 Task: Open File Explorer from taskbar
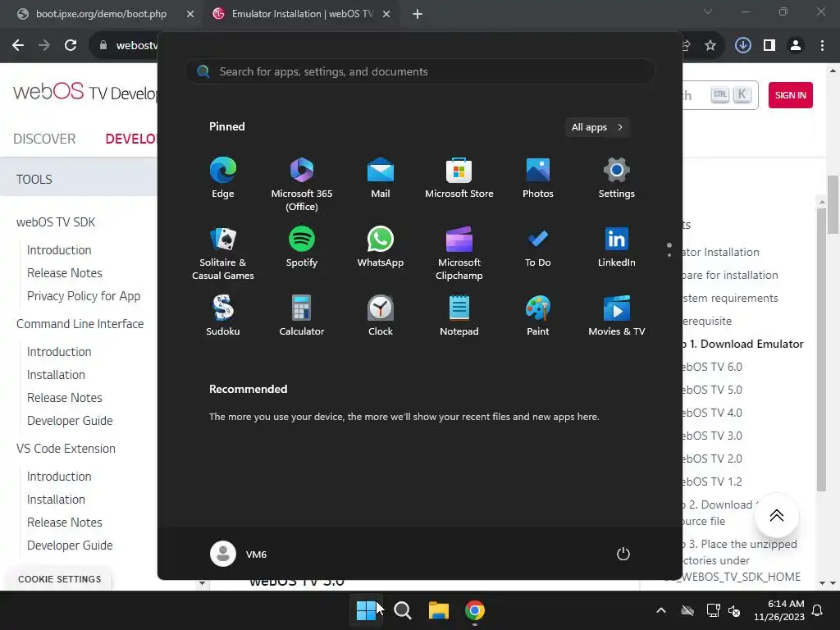[x=438, y=610]
